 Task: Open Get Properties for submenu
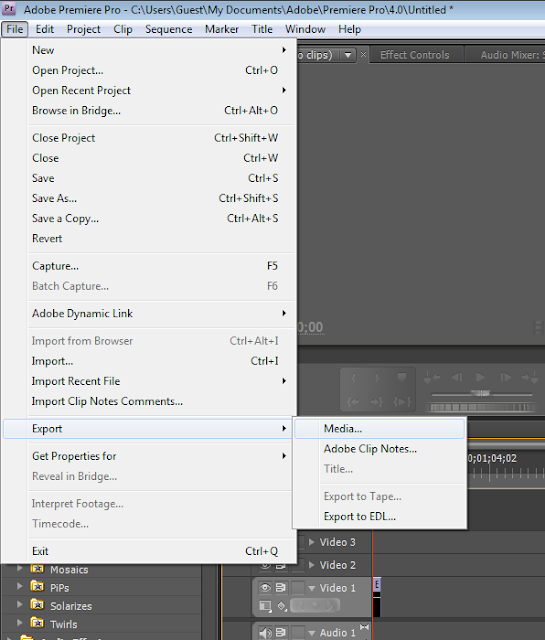(149, 456)
